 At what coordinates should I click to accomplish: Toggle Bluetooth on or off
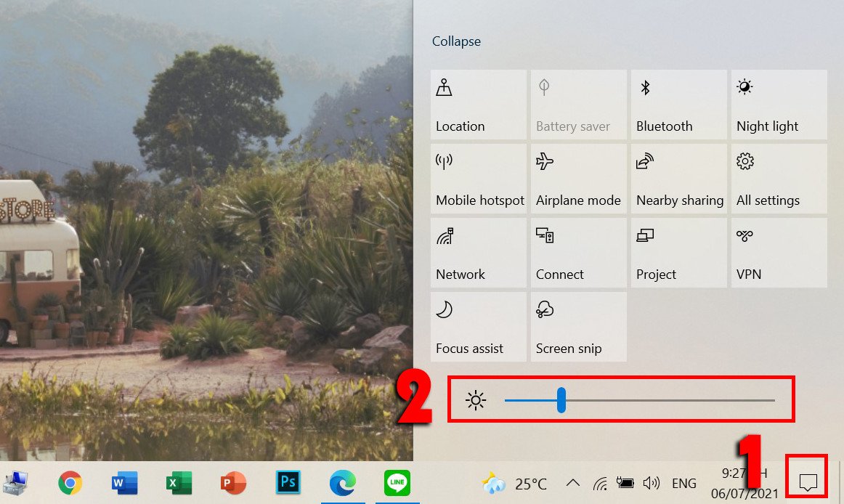(678, 105)
